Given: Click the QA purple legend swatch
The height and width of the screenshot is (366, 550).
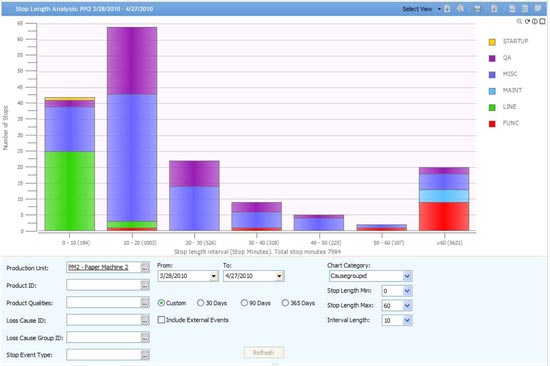Looking at the screenshot, I should [492, 58].
